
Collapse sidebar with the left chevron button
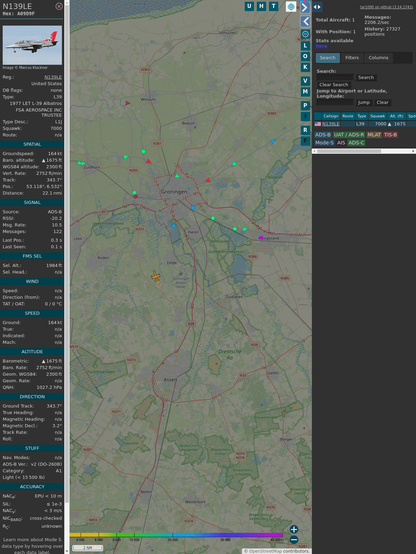point(305,22)
